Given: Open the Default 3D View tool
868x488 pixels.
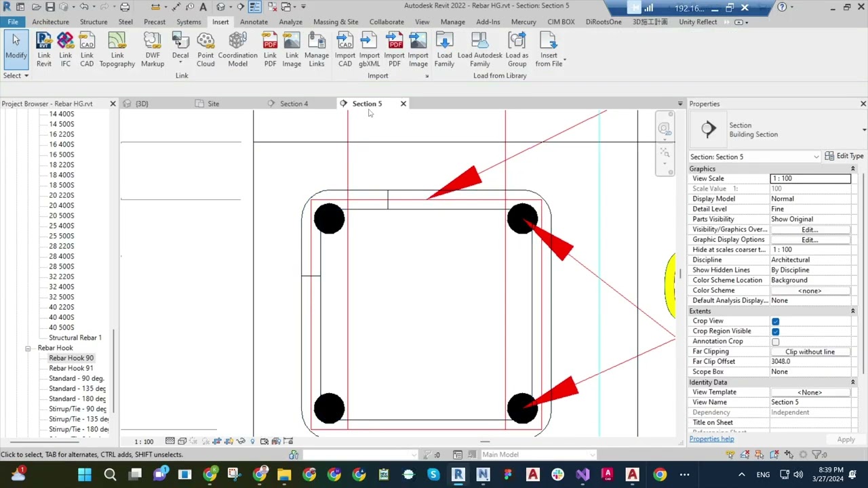Looking at the screenshot, I should click(221, 7).
